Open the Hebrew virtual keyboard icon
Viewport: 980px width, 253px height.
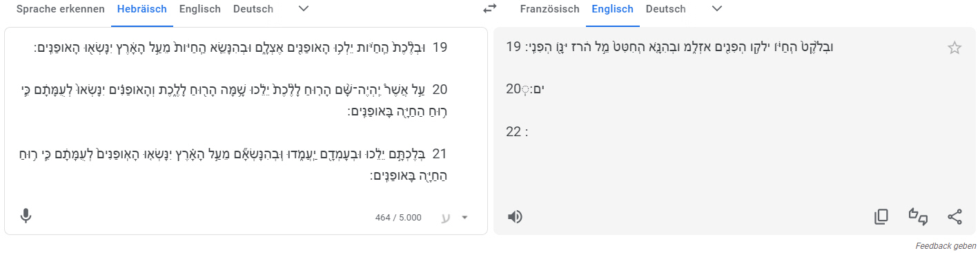point(446,217)
